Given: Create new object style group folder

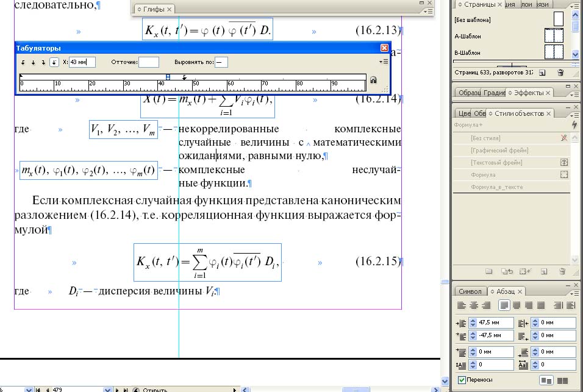Looking at the screenshot, I should point(488,271).
